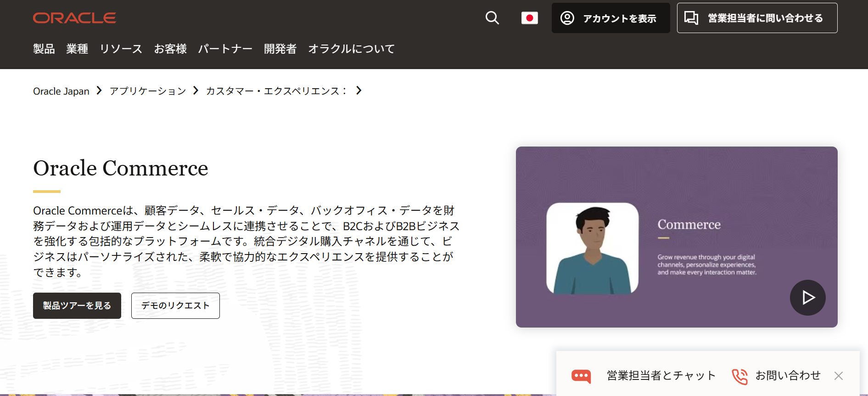868x396 pixels.
Task: Play the Commerce video
Action: click(x=807, y=298)
